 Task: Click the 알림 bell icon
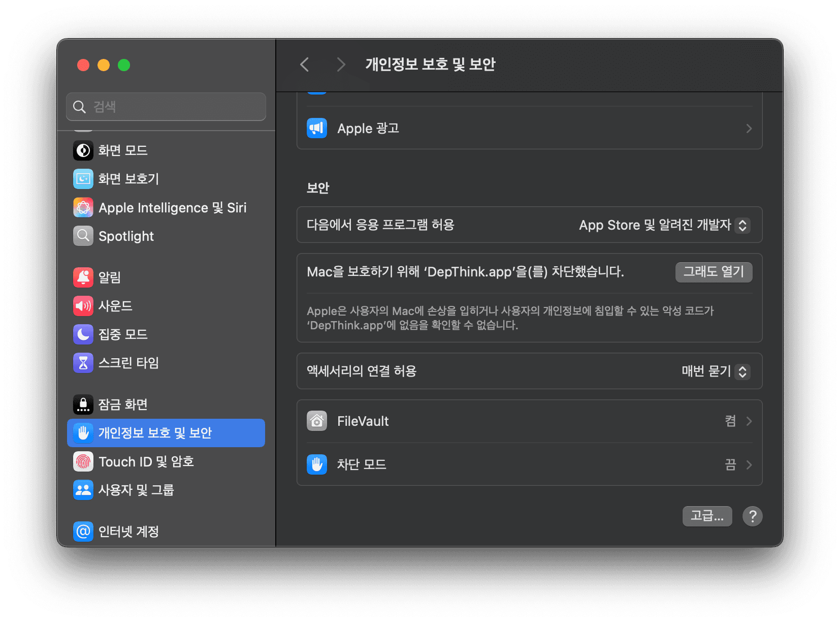coord(83,277)
